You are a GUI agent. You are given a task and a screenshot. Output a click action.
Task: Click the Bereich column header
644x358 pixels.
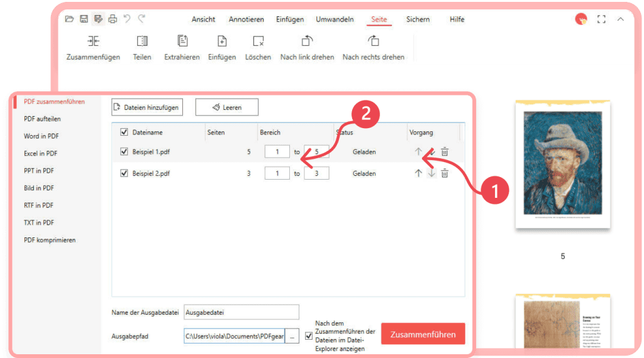(270, 133)
